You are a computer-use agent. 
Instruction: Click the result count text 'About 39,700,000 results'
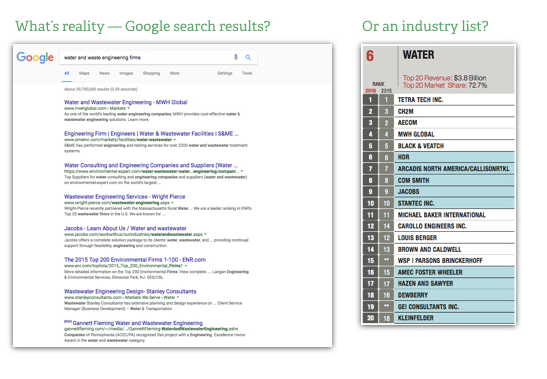[x=100, y=89]
